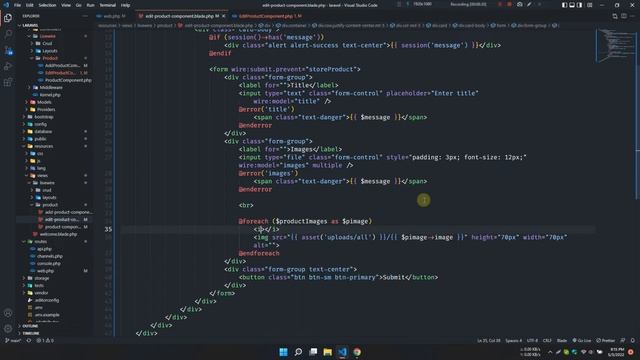Click the CRLF end of line indicator
640x360 pixels.
547,340
